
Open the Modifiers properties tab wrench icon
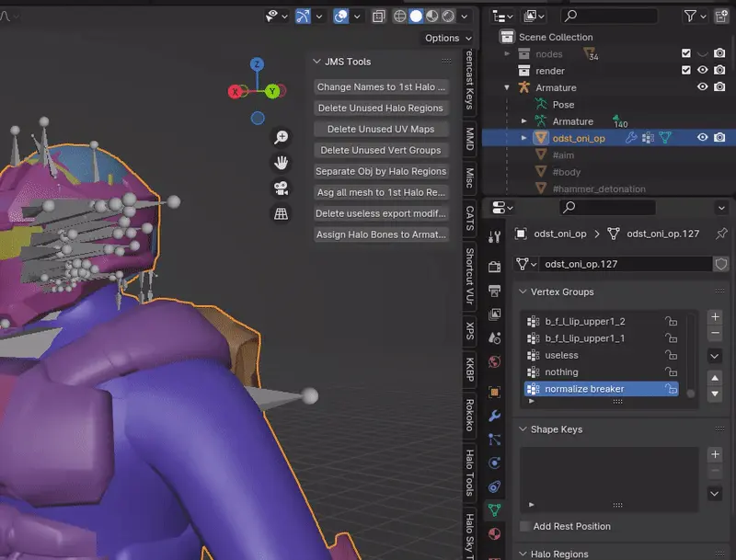click(494, 416)
